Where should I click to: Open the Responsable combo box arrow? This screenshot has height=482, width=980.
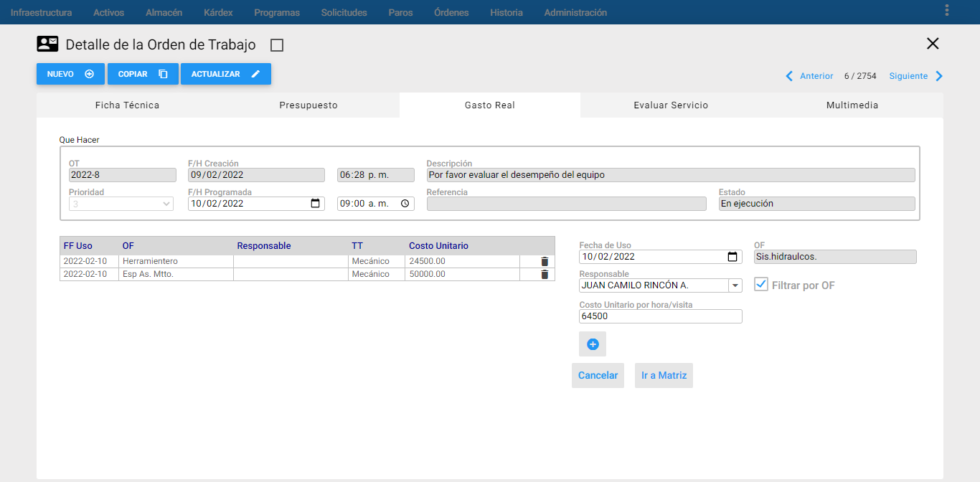(735, 285)
